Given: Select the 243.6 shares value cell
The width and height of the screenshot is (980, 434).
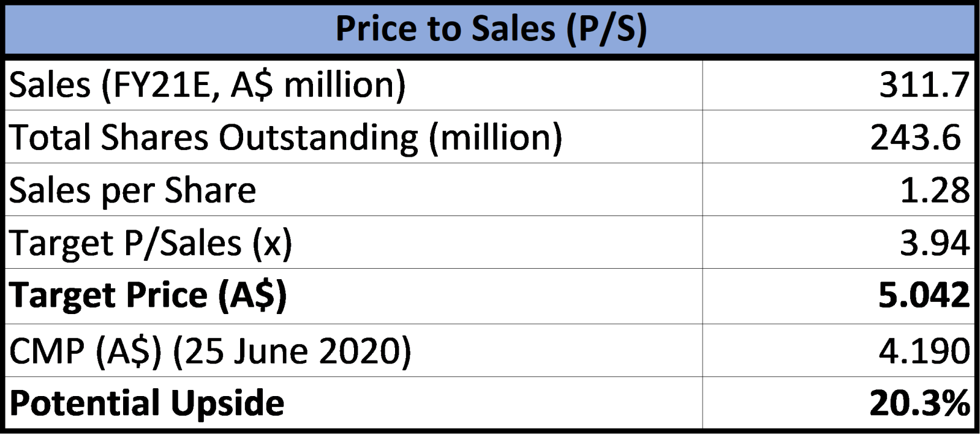Looking at the screenshot, I should point(838,137).
